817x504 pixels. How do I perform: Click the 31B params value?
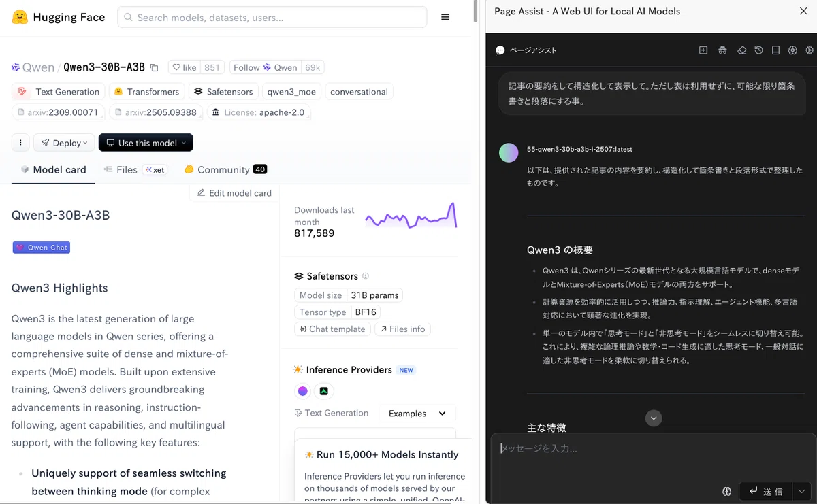tap(374, 295)
